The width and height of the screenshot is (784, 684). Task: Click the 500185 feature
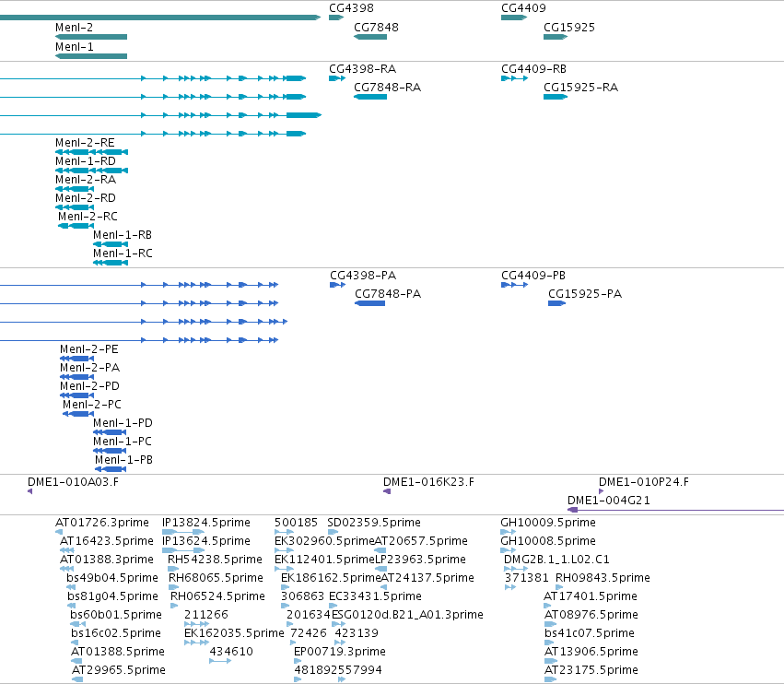(x=284, y=532)
